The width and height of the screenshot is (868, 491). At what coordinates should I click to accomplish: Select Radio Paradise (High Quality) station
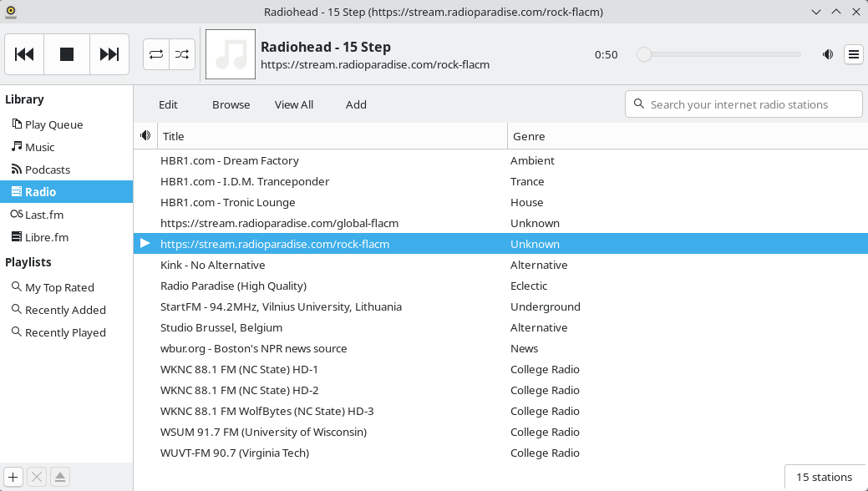pos(500,286)
